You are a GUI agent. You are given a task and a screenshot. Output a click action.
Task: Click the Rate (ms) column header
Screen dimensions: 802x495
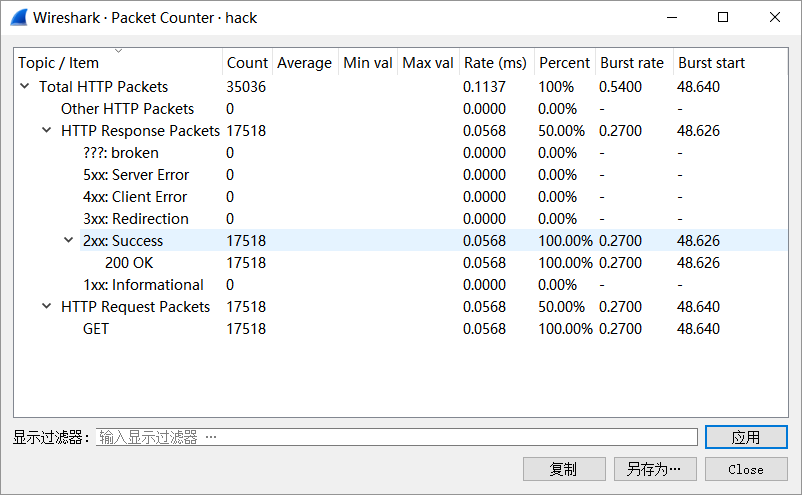pyautogui.click(x=495, y=63)
